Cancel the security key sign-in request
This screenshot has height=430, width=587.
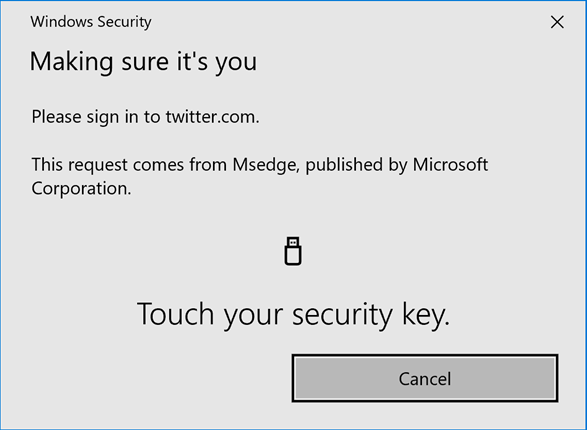(x=425, y=378)
